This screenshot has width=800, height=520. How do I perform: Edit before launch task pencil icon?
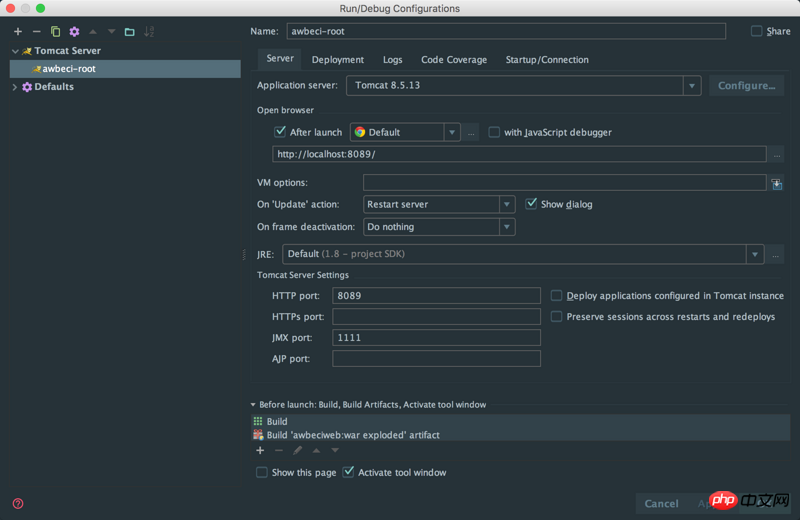pos(297,451)
